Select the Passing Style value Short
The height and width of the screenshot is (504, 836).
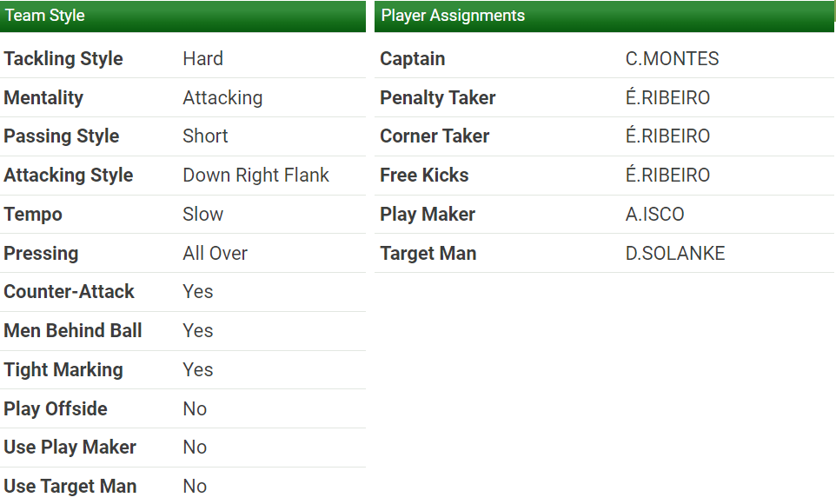205,136
